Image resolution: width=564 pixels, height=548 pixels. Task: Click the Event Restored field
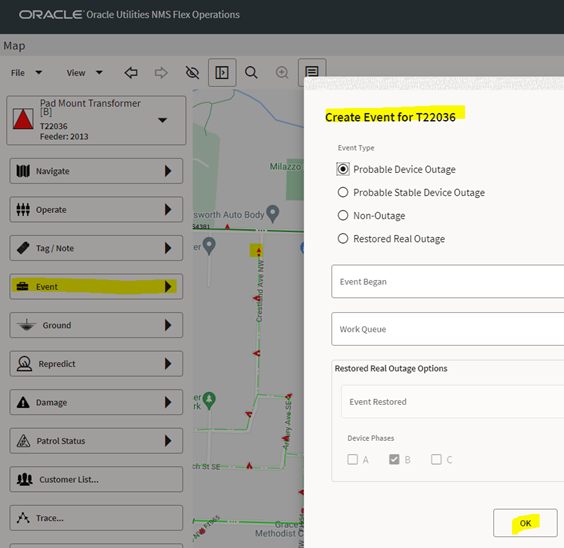[x=452, y=402]
